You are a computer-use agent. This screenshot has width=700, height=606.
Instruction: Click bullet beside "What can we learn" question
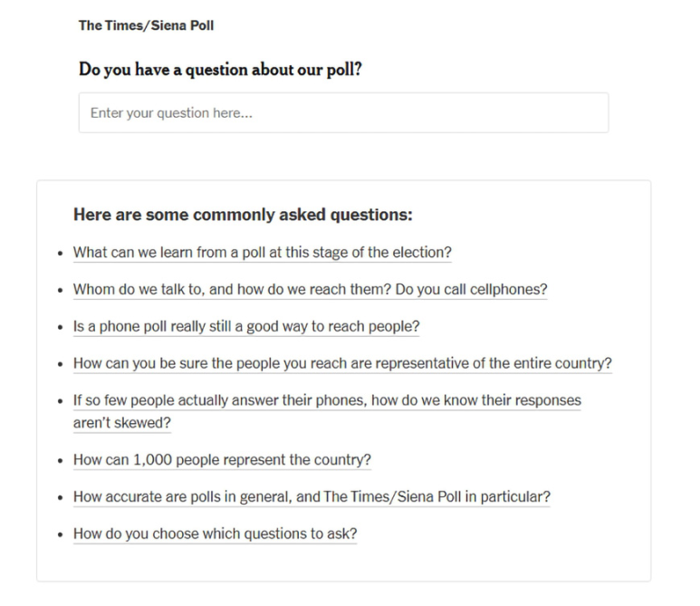(x=60, y=254)
